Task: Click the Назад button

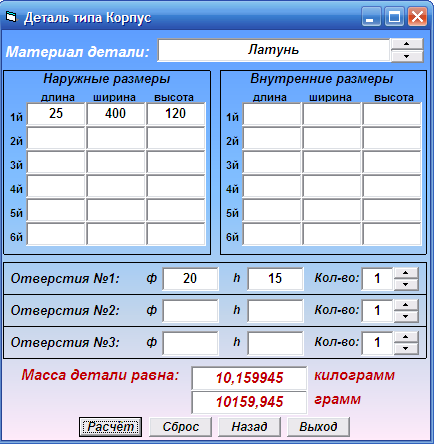Action: pos(249,427)
